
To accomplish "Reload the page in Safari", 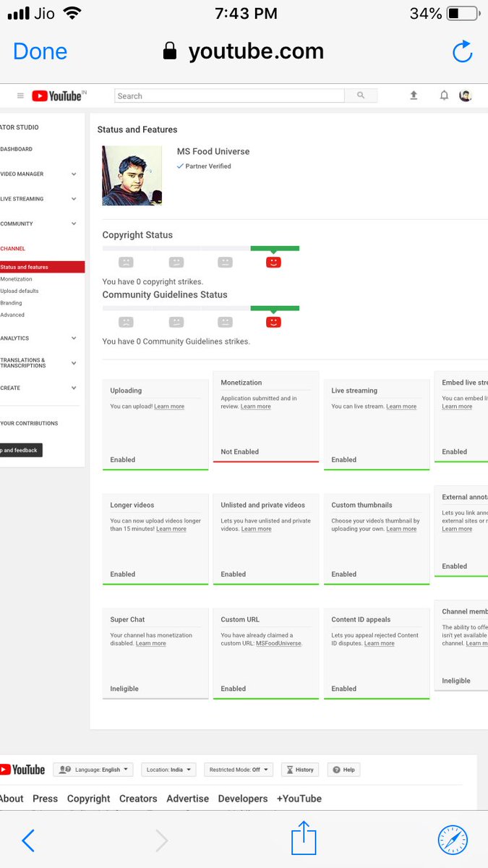I will tap(462, 51).
